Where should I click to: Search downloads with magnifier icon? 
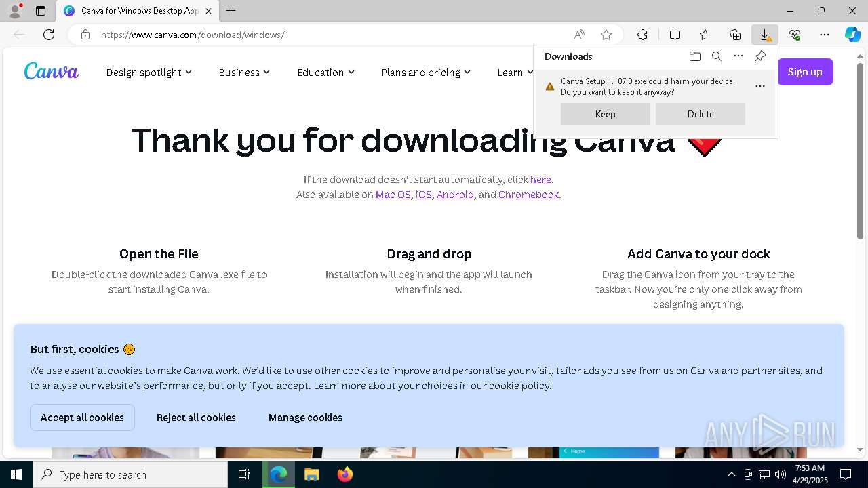click(716, 56)
